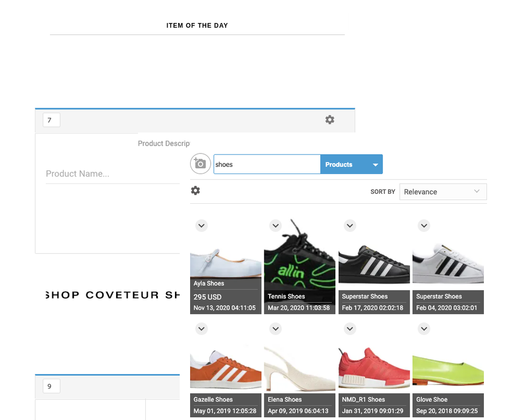
Task: Pick the red NMD_R1 Shoes thumbnail
Action: (x=374, y=368)
